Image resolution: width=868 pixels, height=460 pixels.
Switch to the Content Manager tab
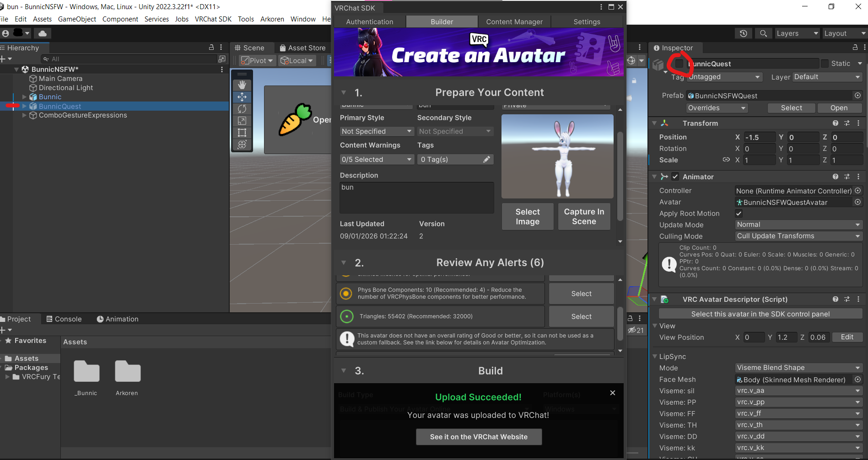coord(514,21)
